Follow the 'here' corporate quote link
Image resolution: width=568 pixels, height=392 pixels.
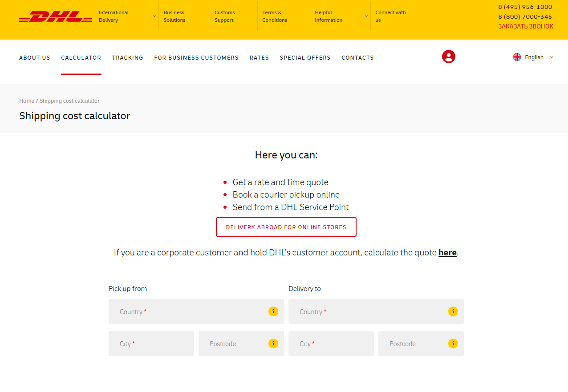tap(447, 252)
